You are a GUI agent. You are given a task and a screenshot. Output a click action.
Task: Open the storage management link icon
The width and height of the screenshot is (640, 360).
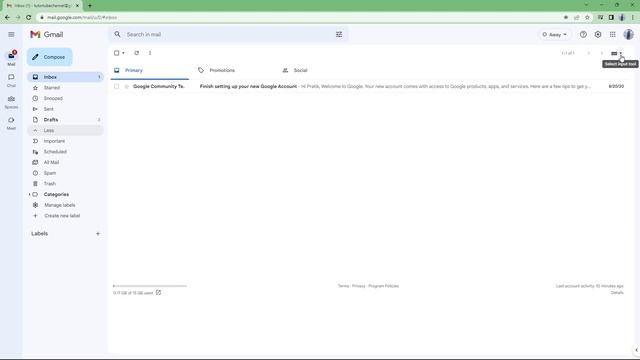pos(158,293)
